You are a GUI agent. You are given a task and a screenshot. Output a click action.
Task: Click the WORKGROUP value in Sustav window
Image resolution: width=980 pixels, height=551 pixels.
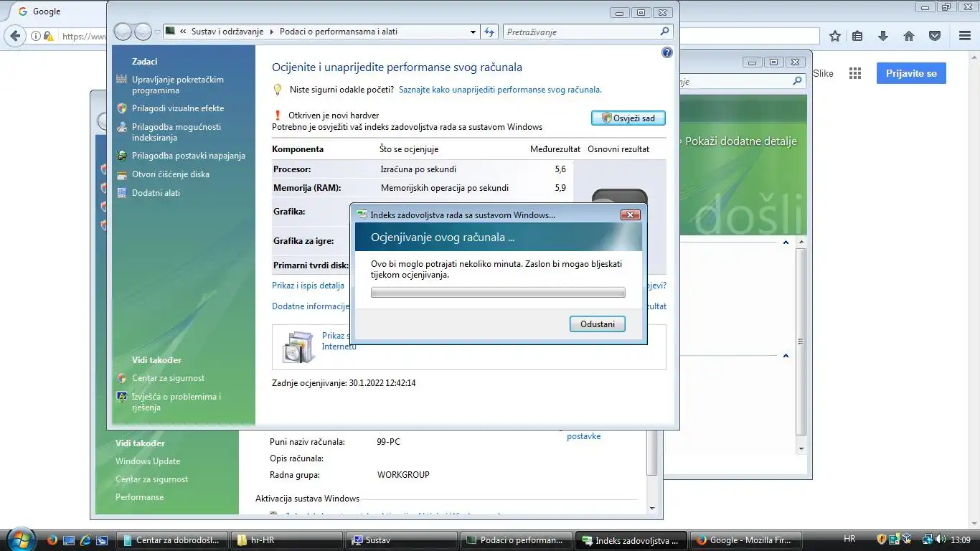(x=403, y=475)
